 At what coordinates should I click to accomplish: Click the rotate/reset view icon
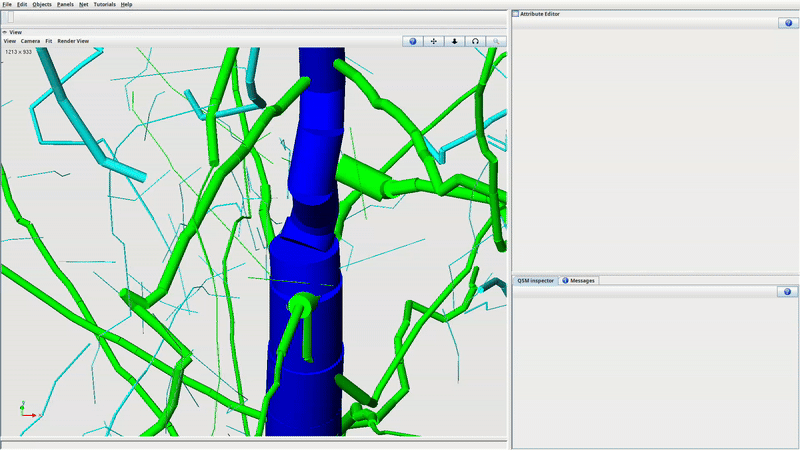click(x=475, y=41)
